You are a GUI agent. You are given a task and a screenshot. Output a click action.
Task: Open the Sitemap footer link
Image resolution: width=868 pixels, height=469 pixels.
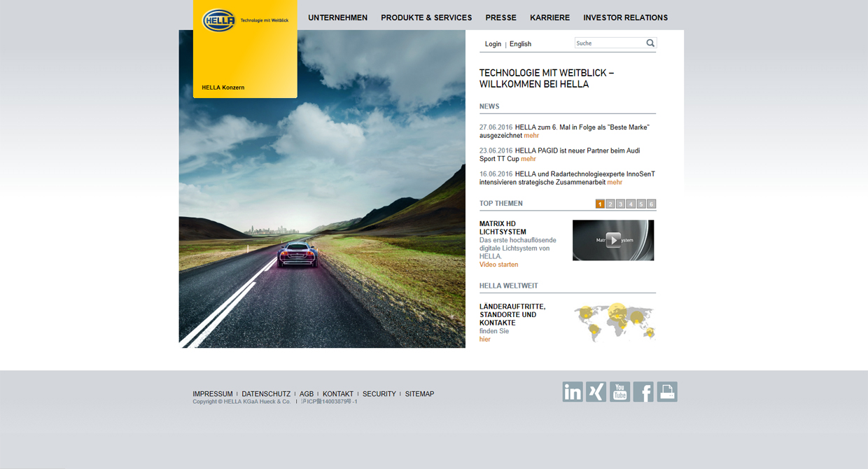click(x=419, y=394)
